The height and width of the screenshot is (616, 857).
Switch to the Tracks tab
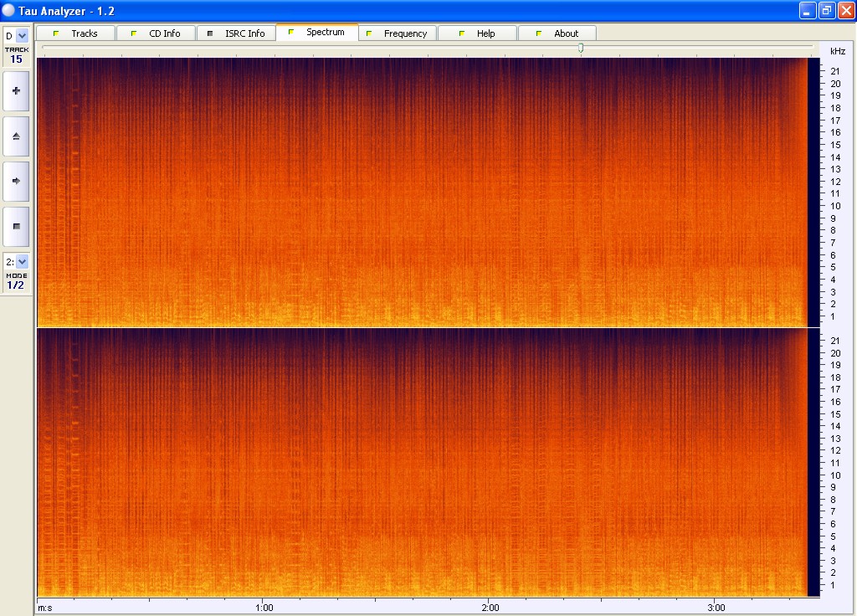coord(75,33)
